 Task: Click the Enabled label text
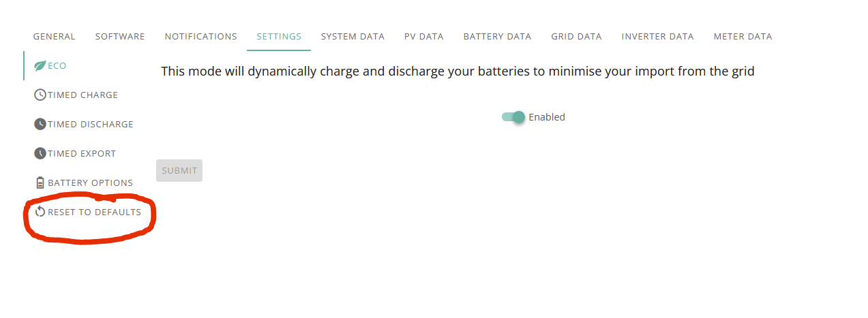pyautogui.click(x=547, y=117)
